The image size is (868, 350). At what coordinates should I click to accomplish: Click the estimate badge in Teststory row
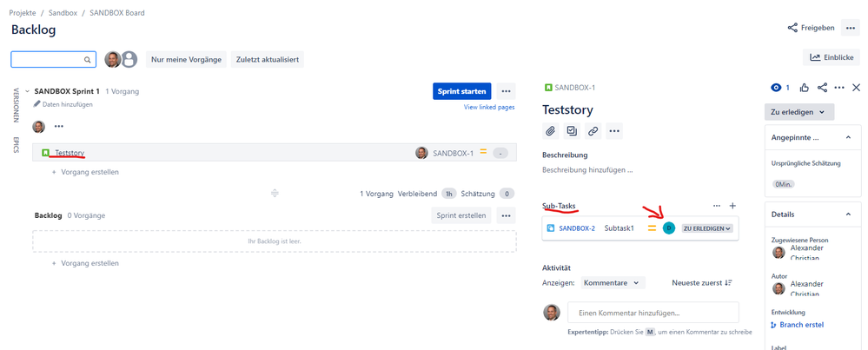[500, 153]
